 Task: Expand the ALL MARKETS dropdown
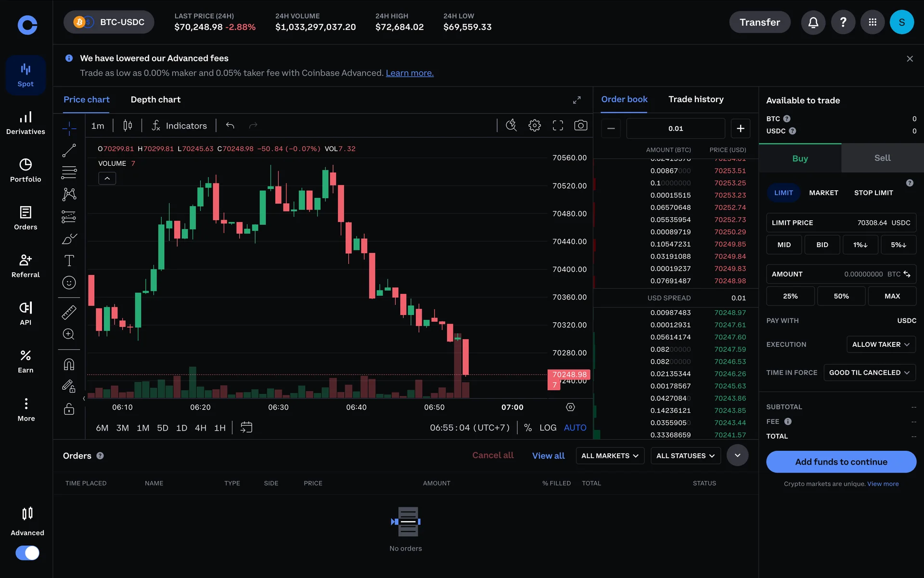coord(610,456)
